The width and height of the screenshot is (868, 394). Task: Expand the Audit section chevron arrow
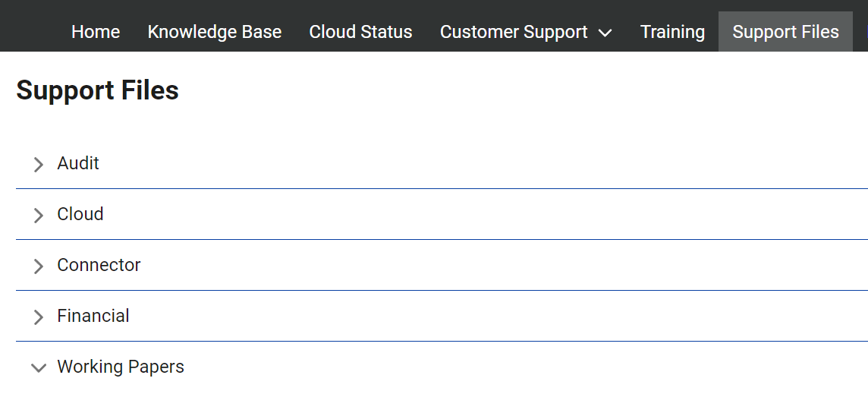(39, 165)
